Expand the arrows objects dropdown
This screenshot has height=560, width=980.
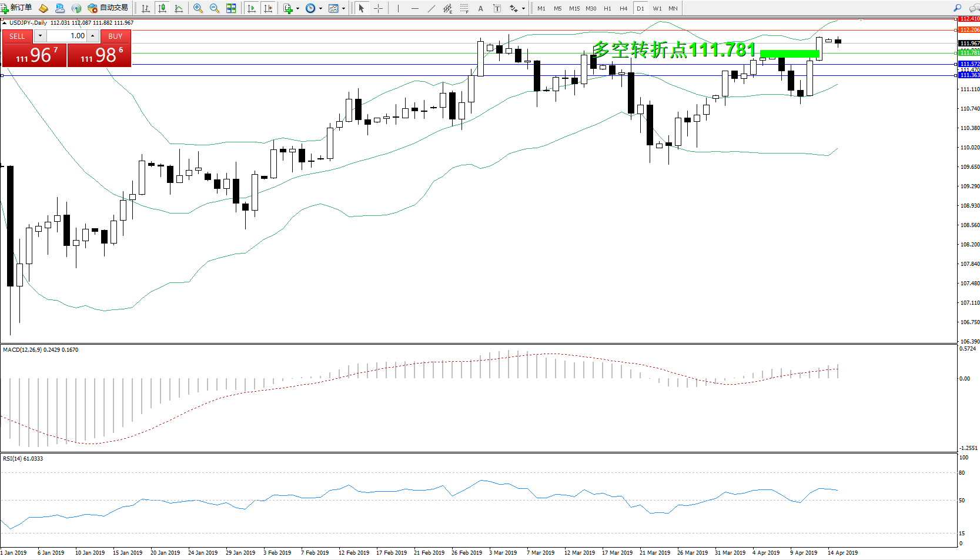[523, 8]
